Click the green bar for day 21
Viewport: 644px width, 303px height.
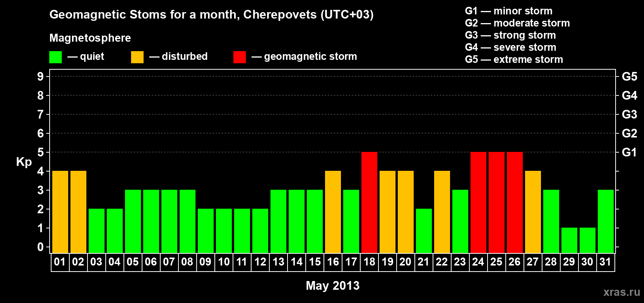(424, 231)
